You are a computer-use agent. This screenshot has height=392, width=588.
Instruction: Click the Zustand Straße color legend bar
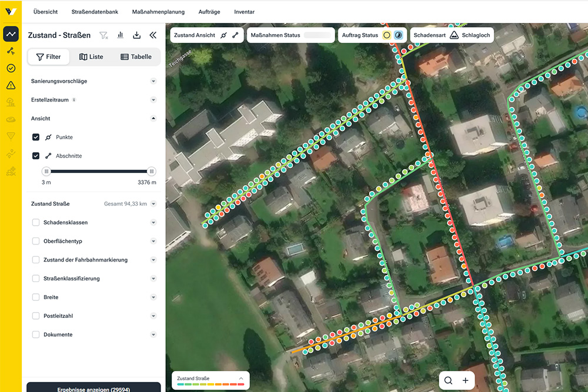pos(211,384)
